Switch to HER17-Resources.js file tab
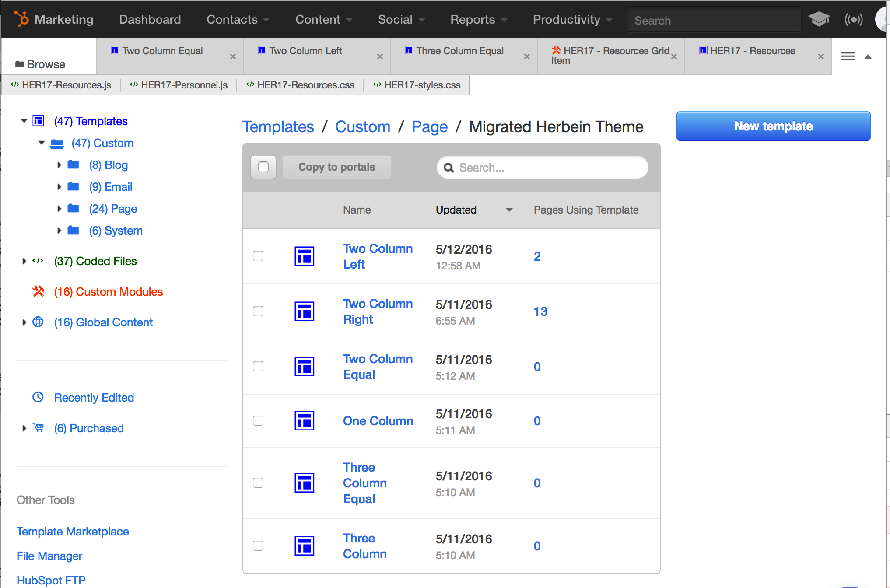The image size is (890, 588). tap(61, 85)
